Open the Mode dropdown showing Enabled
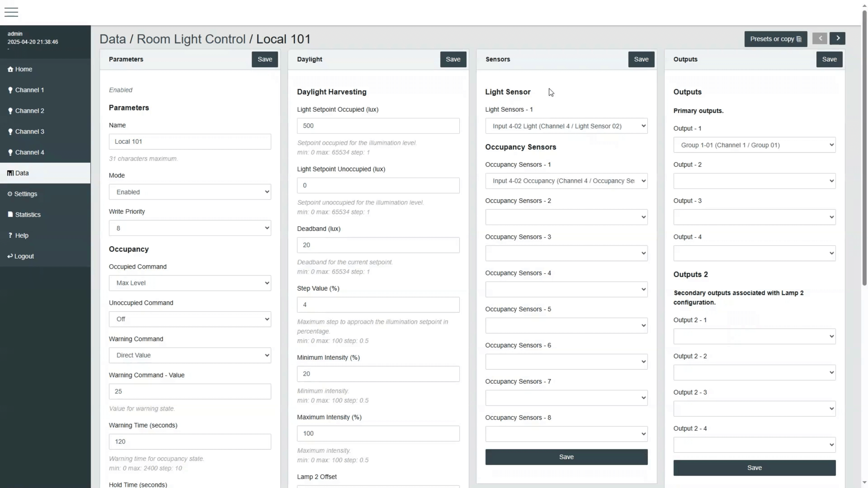Image resolution: width=868 pixels, height=488 pixels. point(190,192)
